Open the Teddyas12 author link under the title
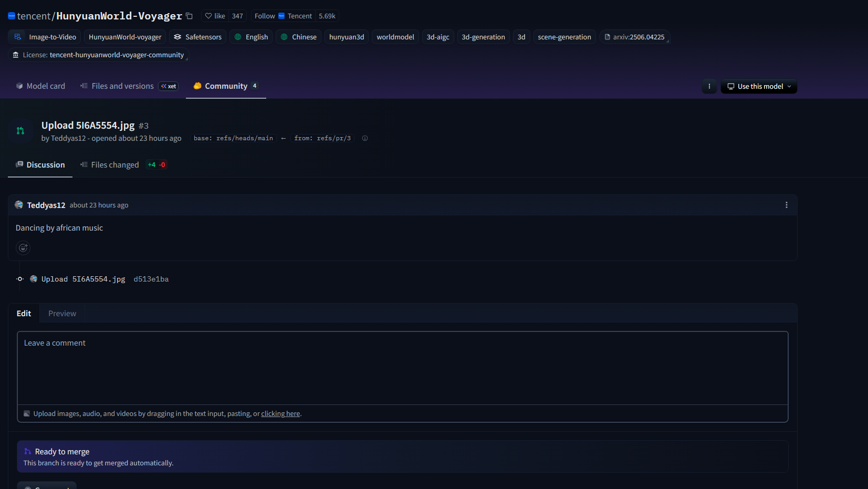868x489 pixels. 68,138
